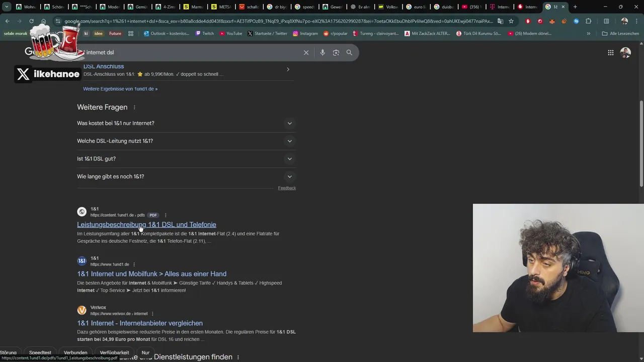The height and width of the screenshot is (362, 644).
Task: Expand 'Ist 1&1 DSL gut?' question
Action: point(186,159)
